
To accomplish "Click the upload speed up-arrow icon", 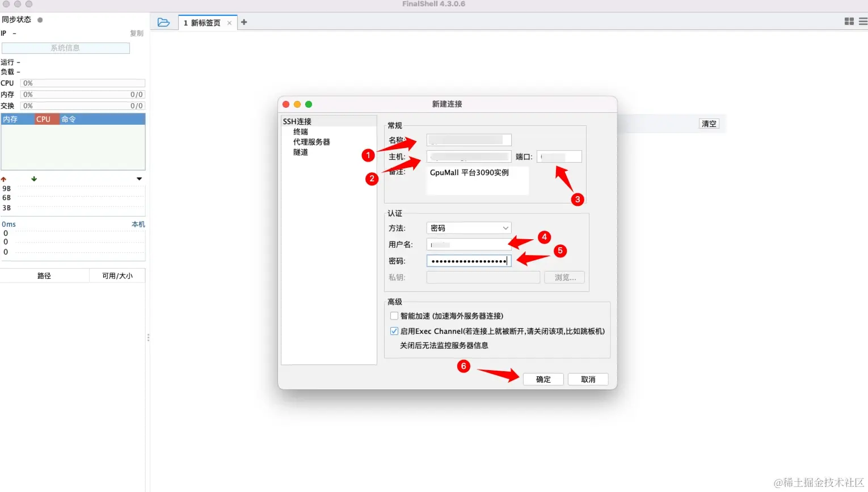I will point(4,179).
